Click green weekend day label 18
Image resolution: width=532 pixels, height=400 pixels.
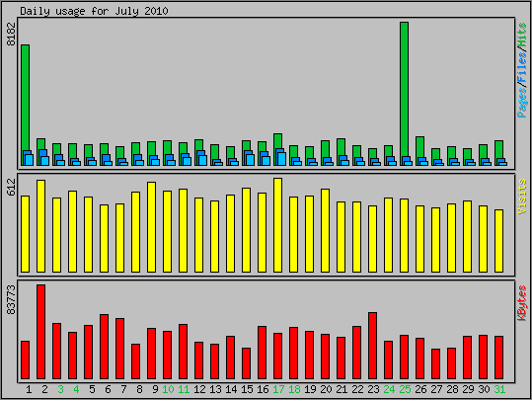point(294,389)
